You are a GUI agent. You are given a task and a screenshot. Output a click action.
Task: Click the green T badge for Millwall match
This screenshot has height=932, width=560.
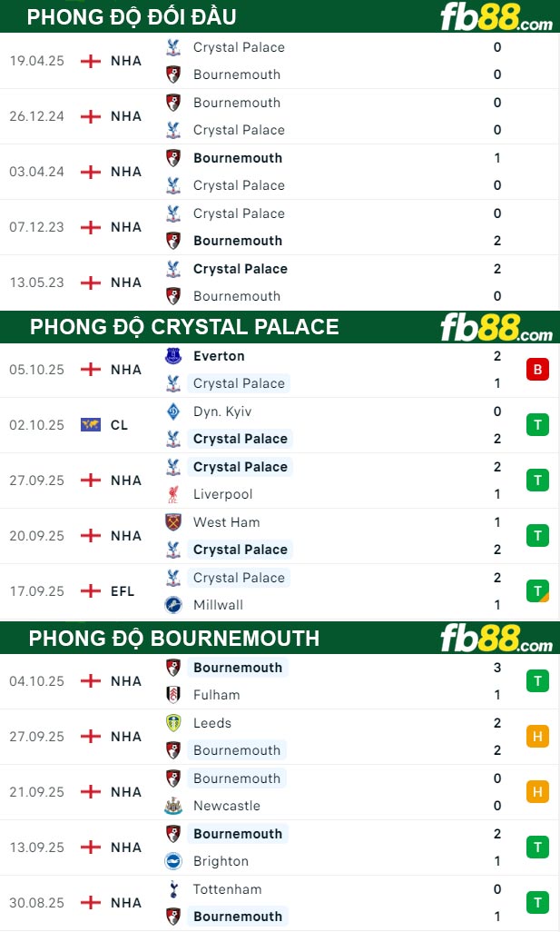(x=537, y=591)
